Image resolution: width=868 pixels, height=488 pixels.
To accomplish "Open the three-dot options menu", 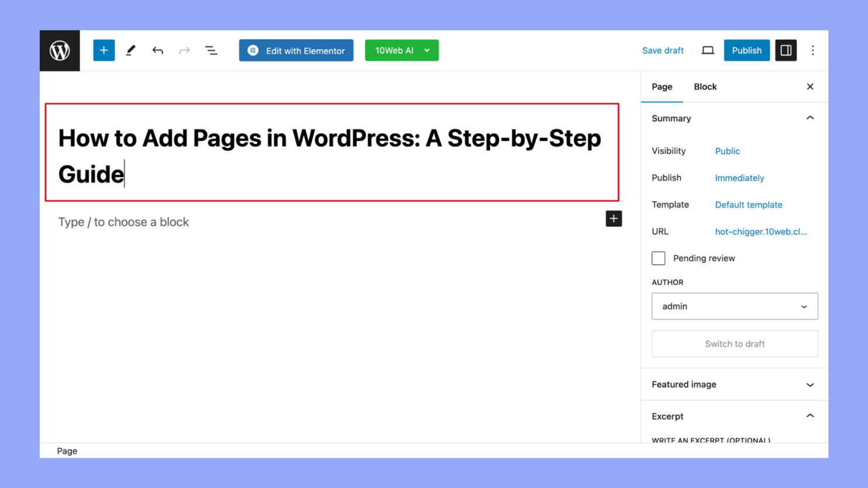I will click(x=812, y=50).
